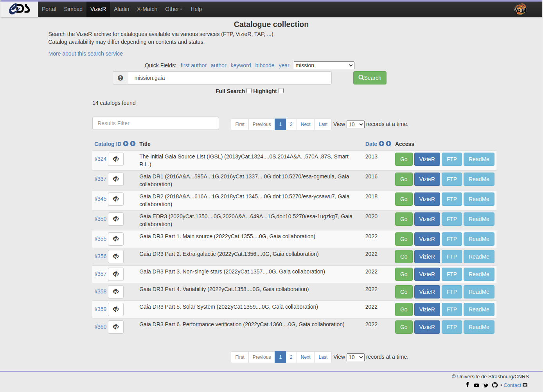Open the Portal nav item
Screen dimensions: 543x392
pos(49,9)
